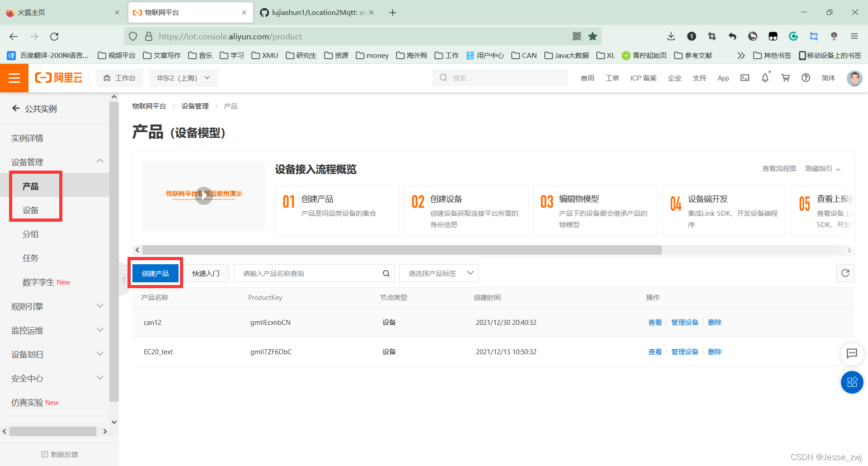Open the Aliyun hamburger product menu
Screen dimensions: 868x466
click(14, 78)
